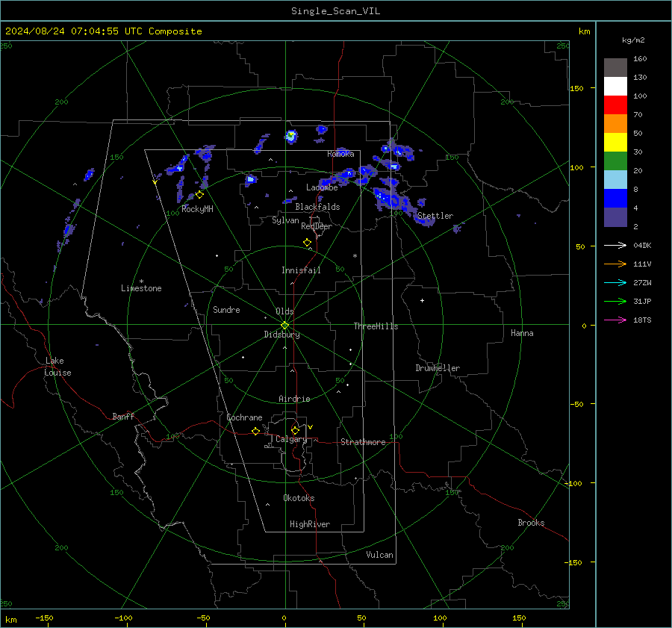Click the Hanna town label
The height and width of the screenshot is (628, 672).
pyautogui.click(x=522, y=333)
